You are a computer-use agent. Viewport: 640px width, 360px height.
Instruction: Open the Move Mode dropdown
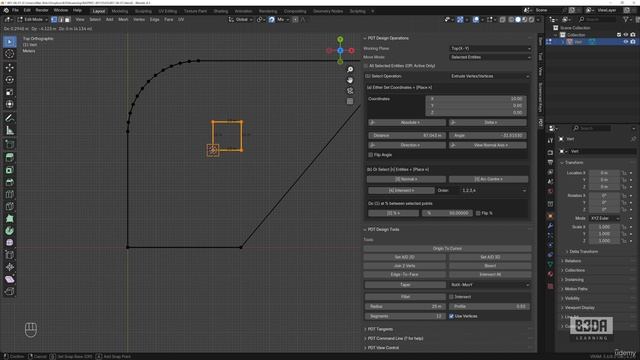pyautogui.click(x=490, y=58)
